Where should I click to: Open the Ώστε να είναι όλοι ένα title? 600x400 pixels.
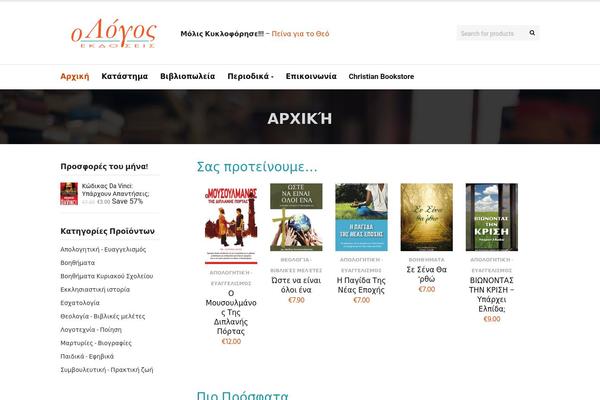pos(296,285)
